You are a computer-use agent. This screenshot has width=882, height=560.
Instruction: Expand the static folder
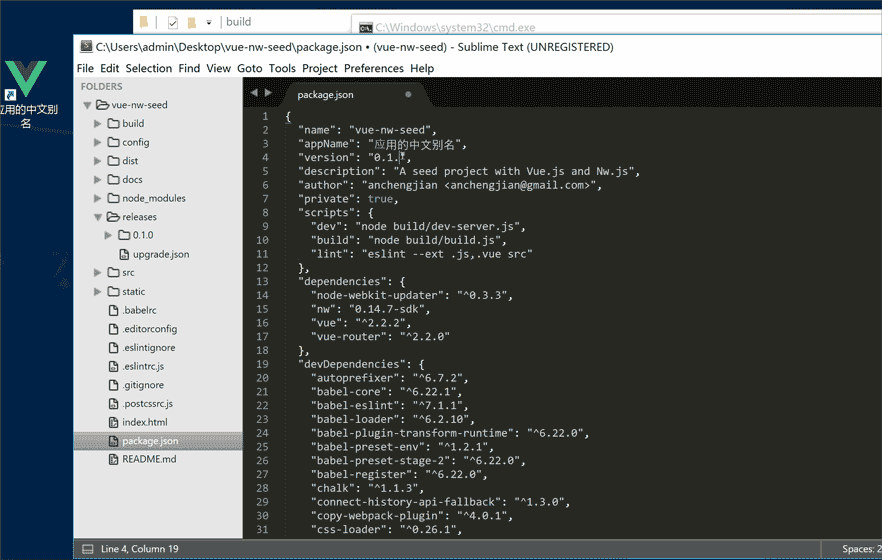97,291
